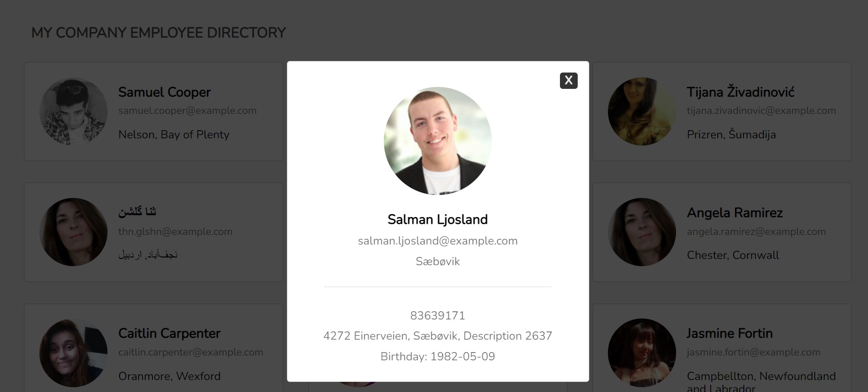868x392 pixels.
Task: Click Sæbøvik city text in modal
Action: point(438,261)
